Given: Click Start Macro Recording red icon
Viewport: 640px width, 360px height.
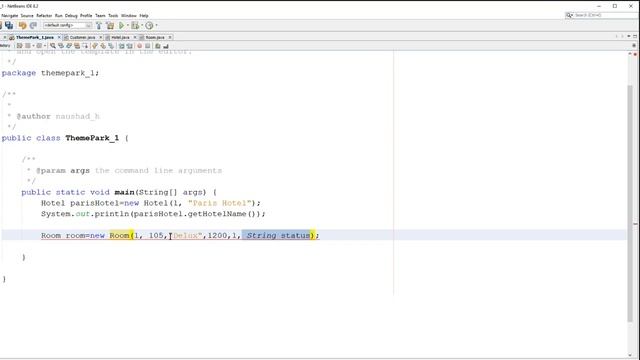Looking at the screenshot, I should pos(140,46).
